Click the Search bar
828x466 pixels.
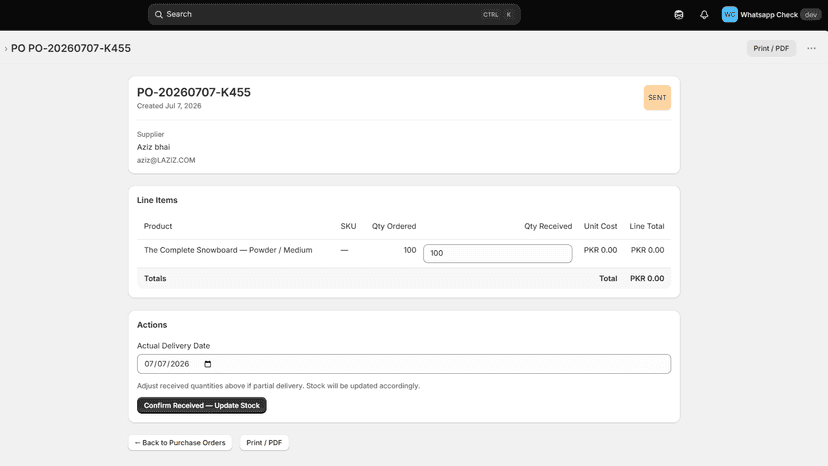point(334,14)
